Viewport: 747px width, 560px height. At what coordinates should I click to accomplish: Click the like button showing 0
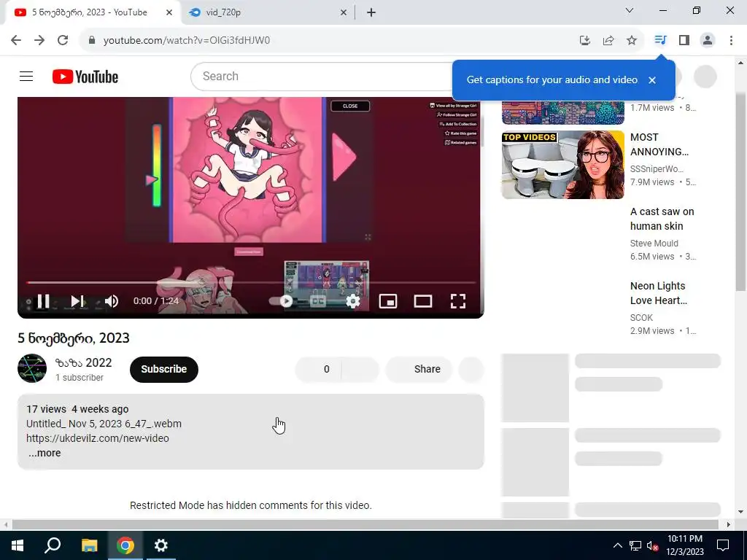tap(318, 369)
